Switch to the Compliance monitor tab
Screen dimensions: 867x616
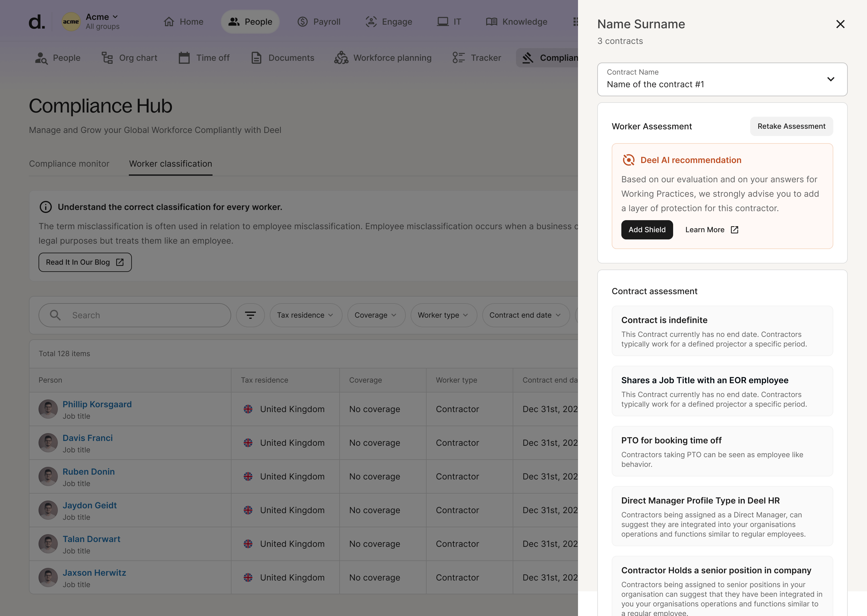[x=69, y=164]
